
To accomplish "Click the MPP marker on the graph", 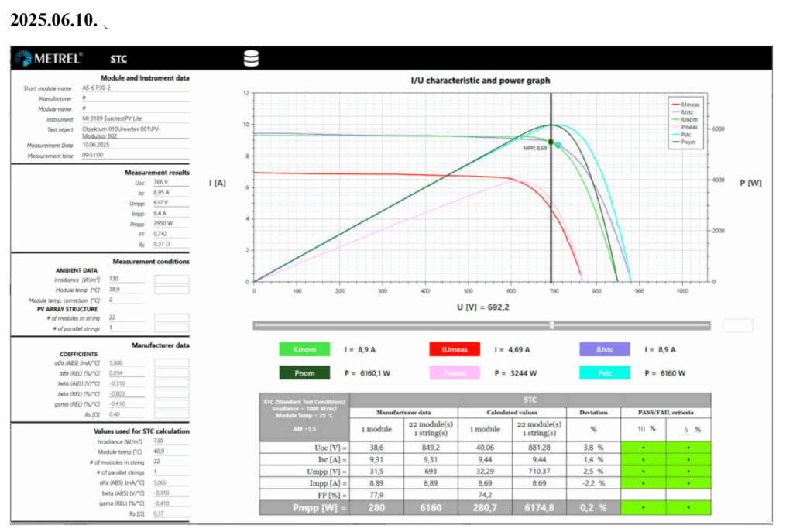I will [551, 142].
